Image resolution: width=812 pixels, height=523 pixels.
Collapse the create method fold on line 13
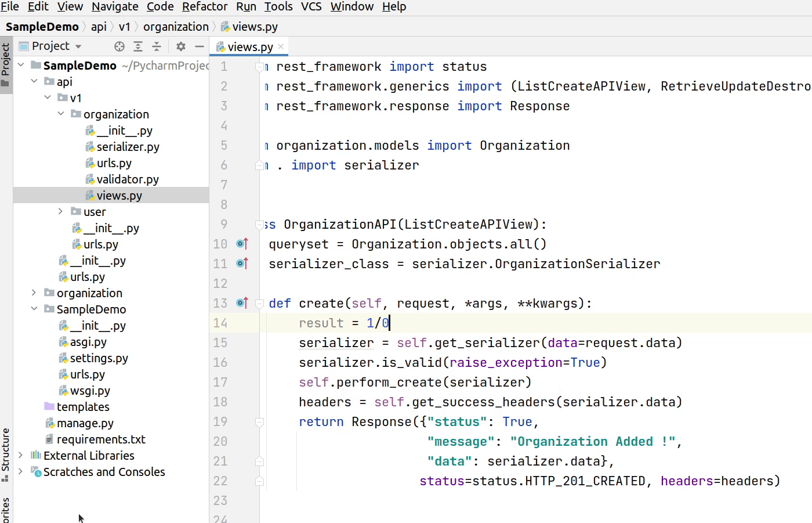coord(259,303)
